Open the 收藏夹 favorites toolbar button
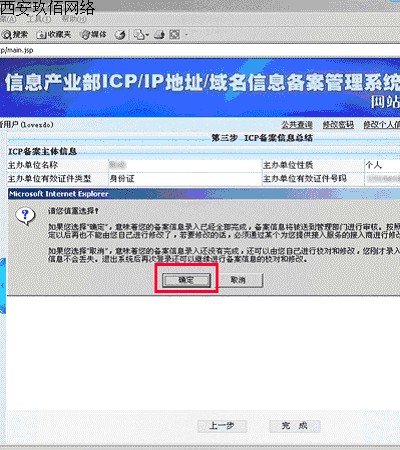The image size is (400, 450). (54, 34)
